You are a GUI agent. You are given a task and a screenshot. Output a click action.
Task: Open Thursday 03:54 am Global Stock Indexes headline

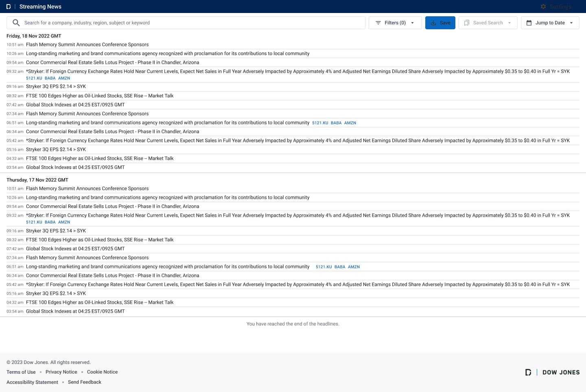coord(75,311)
